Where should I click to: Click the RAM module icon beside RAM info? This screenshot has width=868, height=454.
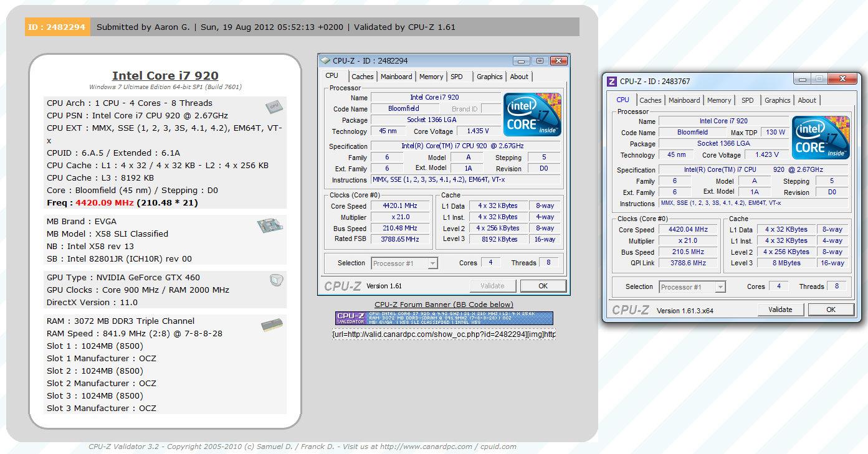tap(272, 325)
